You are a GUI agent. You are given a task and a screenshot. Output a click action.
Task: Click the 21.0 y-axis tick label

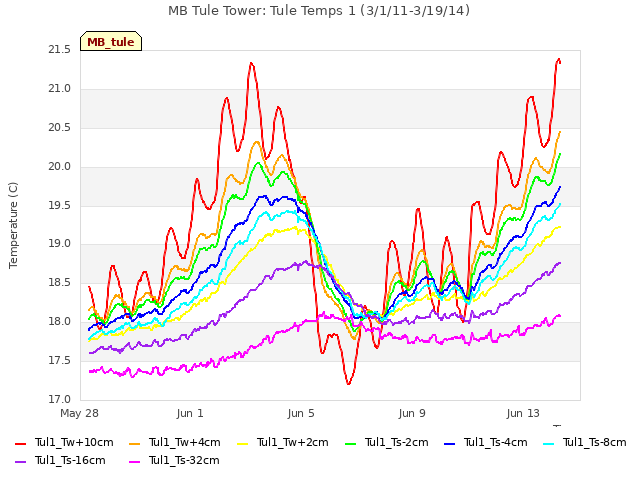click(60, 89)
